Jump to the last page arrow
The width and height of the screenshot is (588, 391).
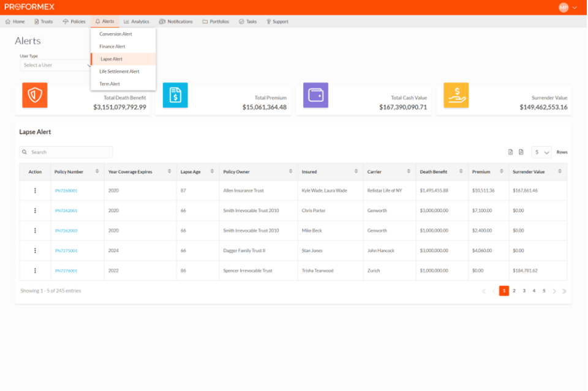coord(564,291)
